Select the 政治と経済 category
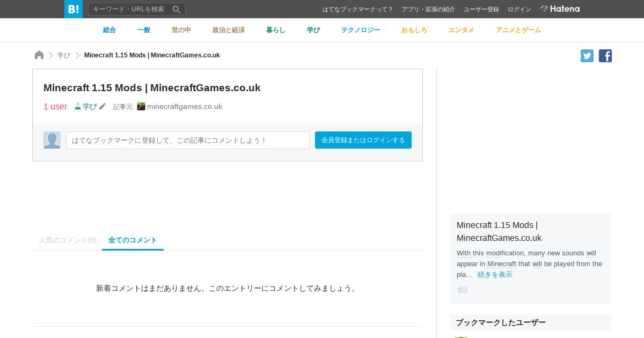644x338 pixels. tap(229, 30)
